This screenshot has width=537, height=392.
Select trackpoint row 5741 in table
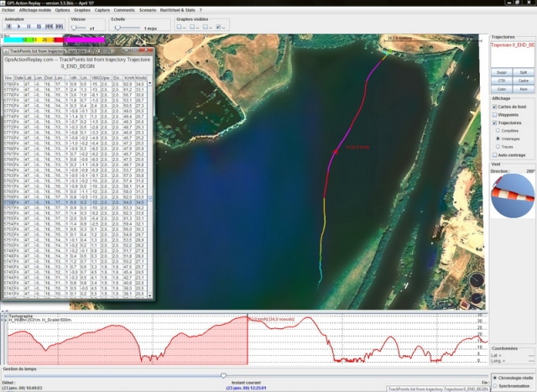75,294
